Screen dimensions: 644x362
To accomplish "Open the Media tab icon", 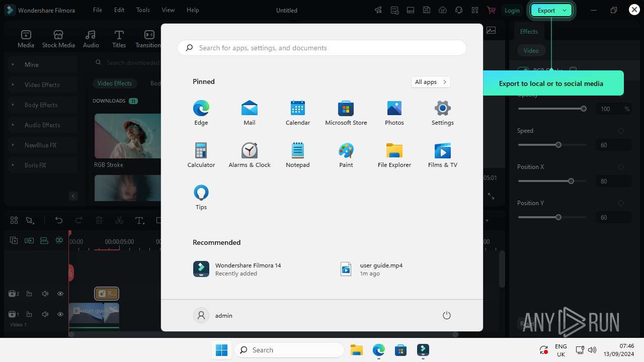I will coord(26,35).
